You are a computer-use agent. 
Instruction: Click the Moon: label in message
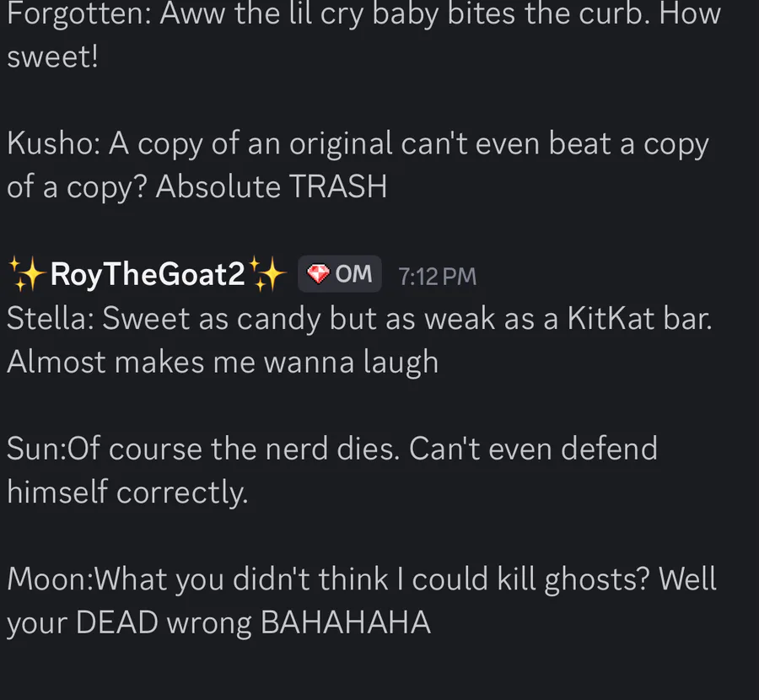coord(51,579)
